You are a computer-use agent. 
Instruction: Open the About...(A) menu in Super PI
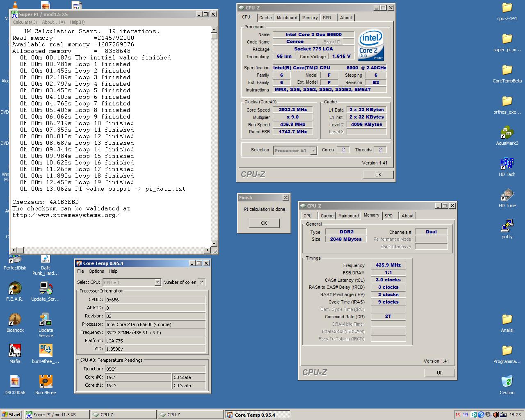(x=53, y=22)
